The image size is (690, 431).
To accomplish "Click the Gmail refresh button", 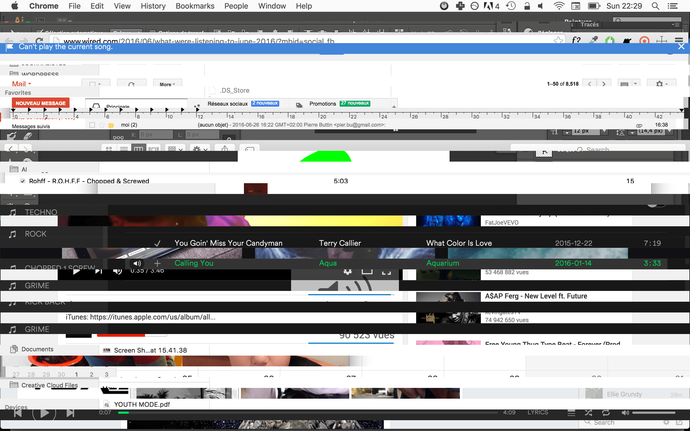I will click(x=131, y=84).
